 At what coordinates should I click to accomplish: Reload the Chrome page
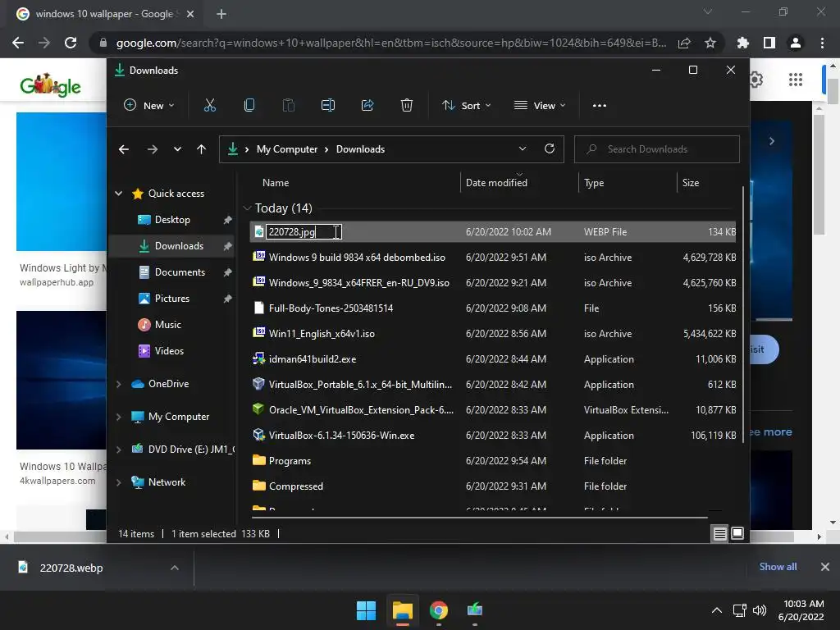pos(71,43)
